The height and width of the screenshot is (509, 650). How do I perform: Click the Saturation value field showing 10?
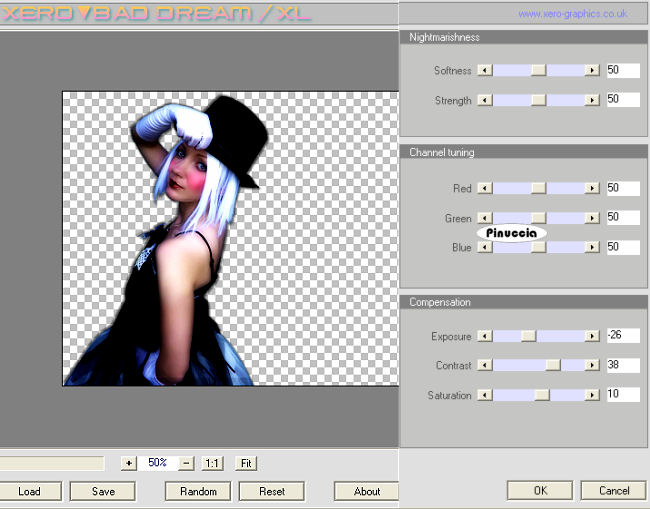623,394
